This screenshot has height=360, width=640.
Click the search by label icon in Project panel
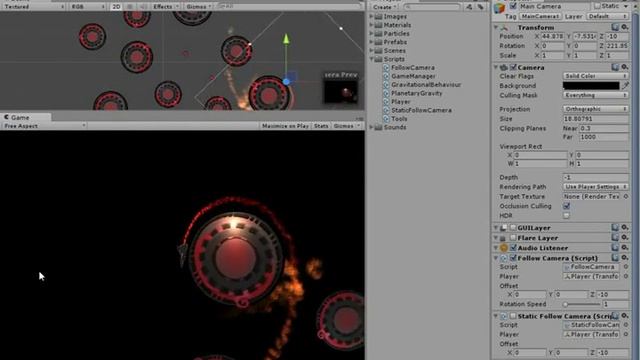[480, 7]
